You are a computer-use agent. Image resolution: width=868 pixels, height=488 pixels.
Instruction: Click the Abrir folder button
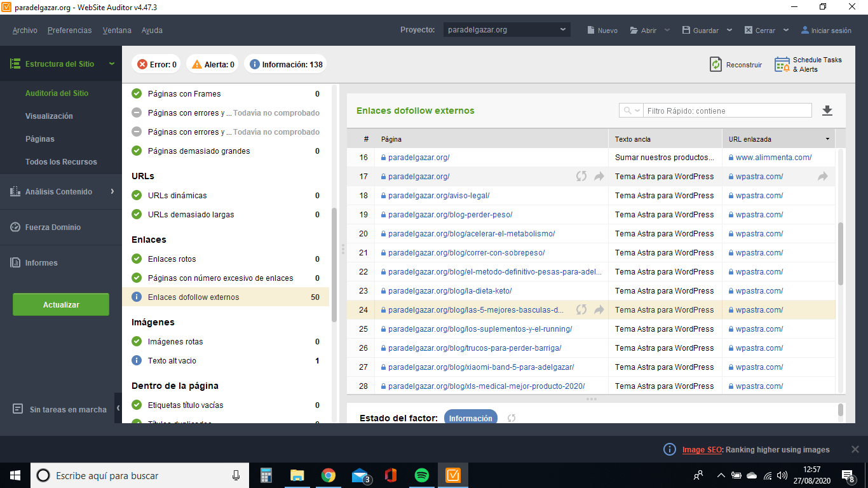(643, 30)
